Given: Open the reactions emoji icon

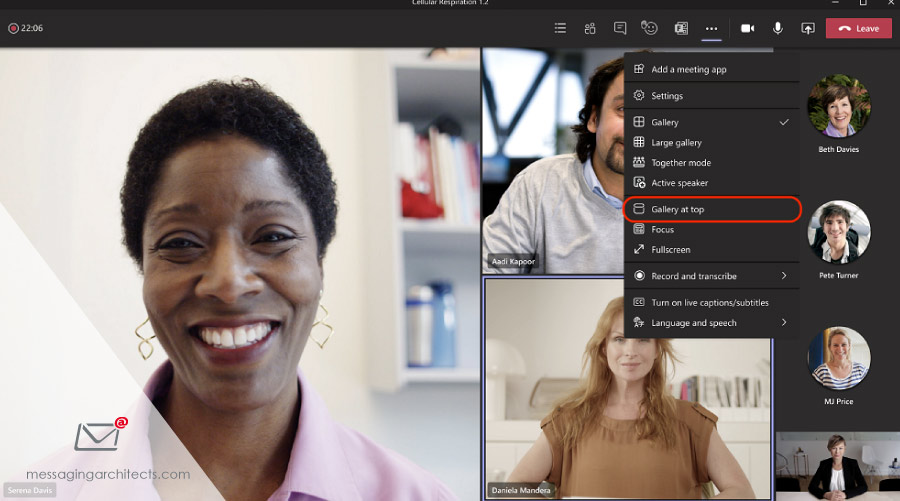Looking at the screenshot, I should point(650,28).
